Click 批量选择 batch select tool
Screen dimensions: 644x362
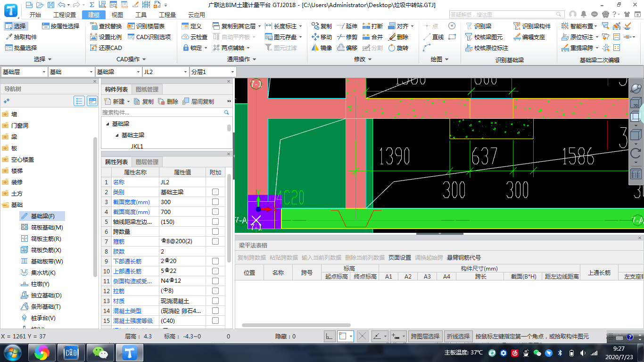[x=21, y=48]
